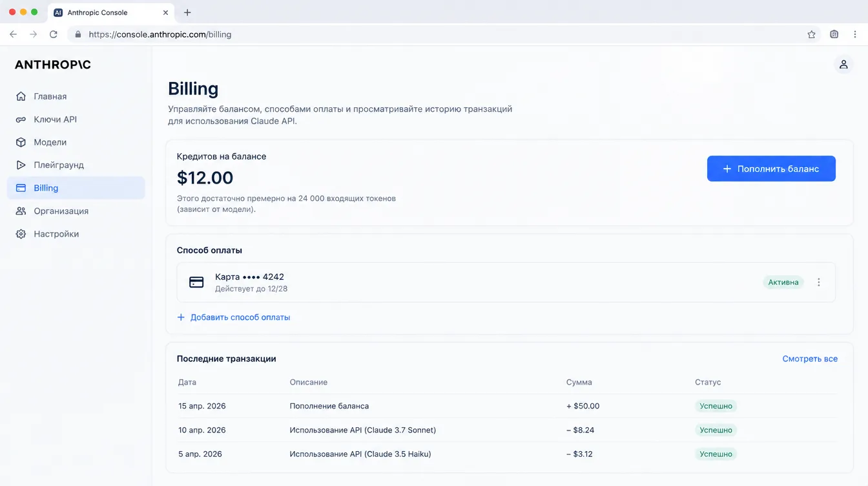The width and height of the screenshot is (868, 486).
Task: Select the Anthropic Console browser tab
Action: (x=111, y=12)
